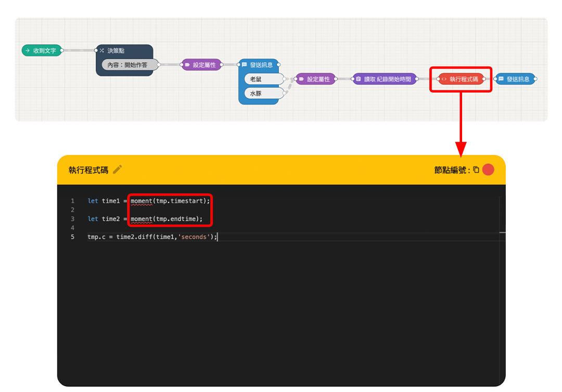Copy the node number with the copy icon
Screen dimensions: 562x392
476,169
